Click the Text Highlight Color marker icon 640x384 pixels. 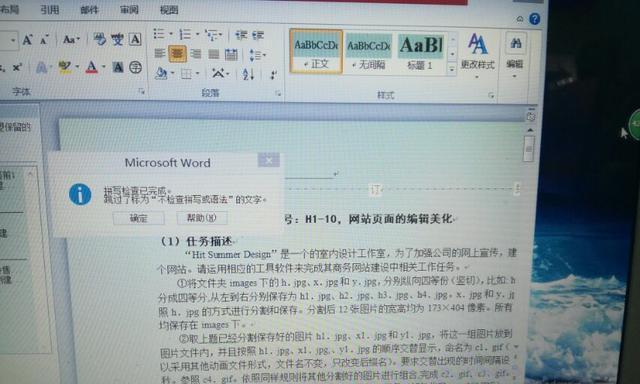pyautogui.click(x=64, y=67)
